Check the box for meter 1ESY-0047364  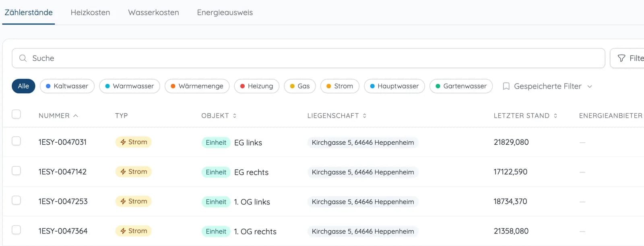pos(16,230)
